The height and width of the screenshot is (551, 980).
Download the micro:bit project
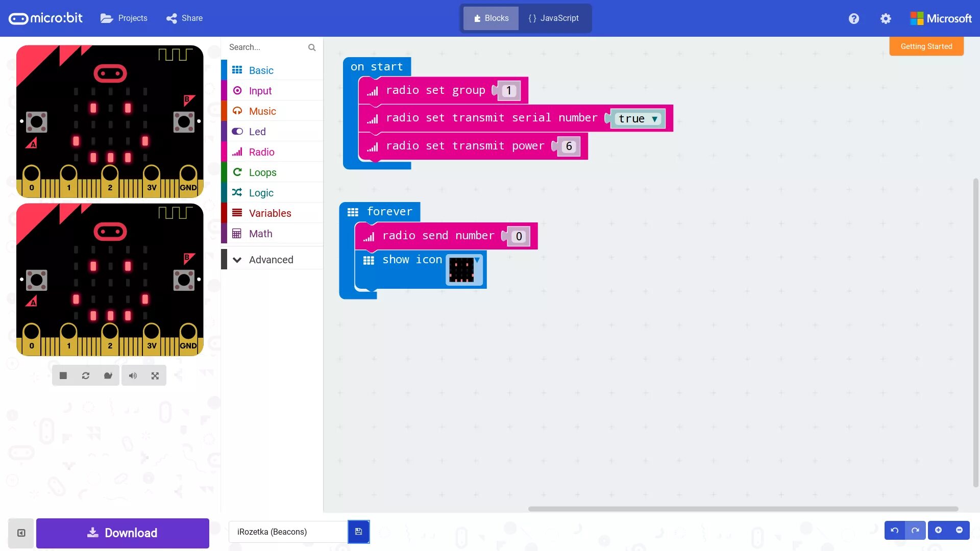122,532
